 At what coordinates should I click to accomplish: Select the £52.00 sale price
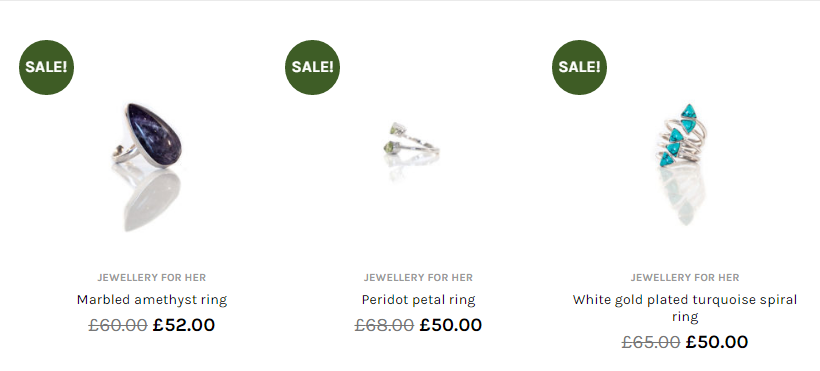coord(184,325)
